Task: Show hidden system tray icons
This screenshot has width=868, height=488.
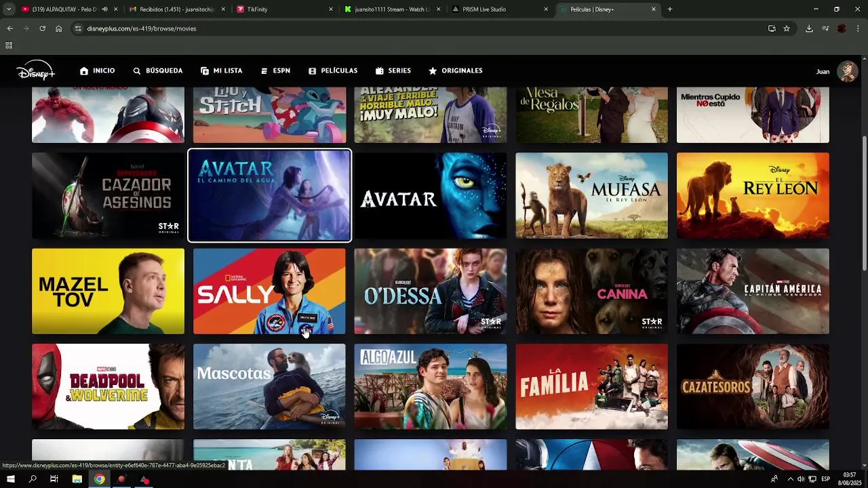Action: coord(790,479)
